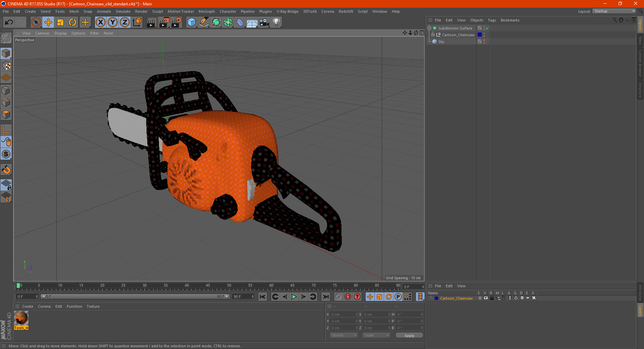Viewport: 644px width, 349px height.
Task: Click the timeline preview range slider
Action: pos(135,296)
